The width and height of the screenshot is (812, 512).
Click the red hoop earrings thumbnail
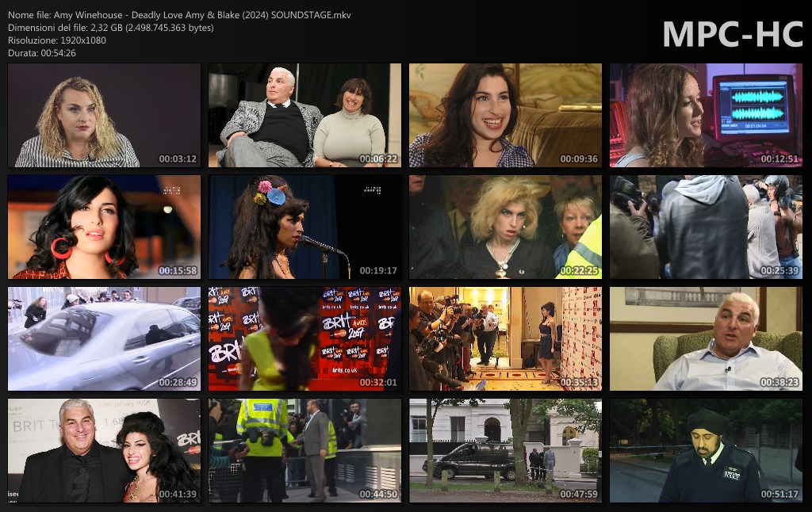pos(104,227)
